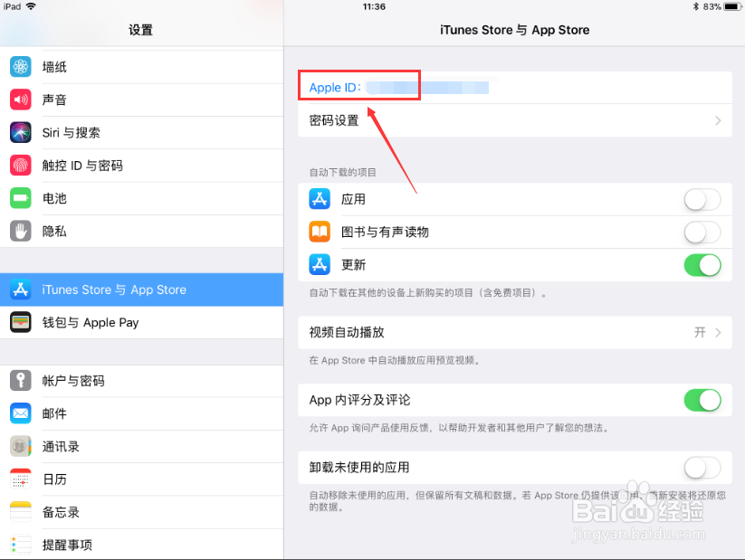Tap the chevron on the 视频自动播放 row
The height and width of the screenshot is (560, 745).
(x=718, y=333)
